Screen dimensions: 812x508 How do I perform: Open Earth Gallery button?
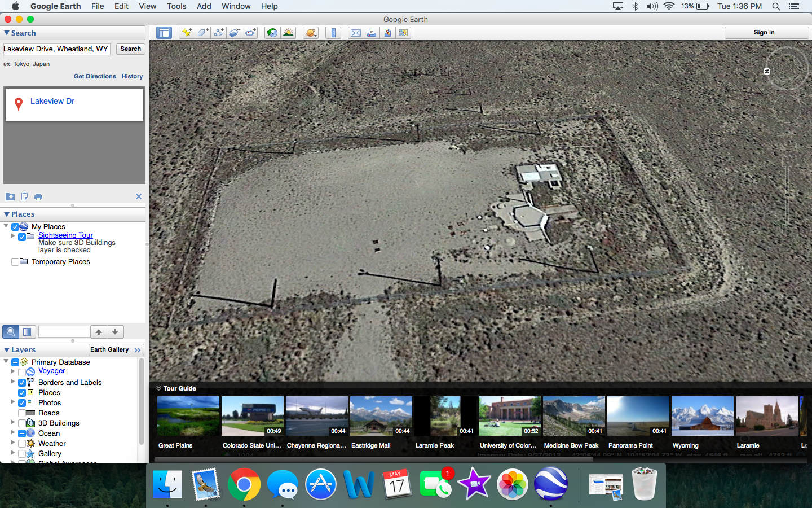click(116, 350)
